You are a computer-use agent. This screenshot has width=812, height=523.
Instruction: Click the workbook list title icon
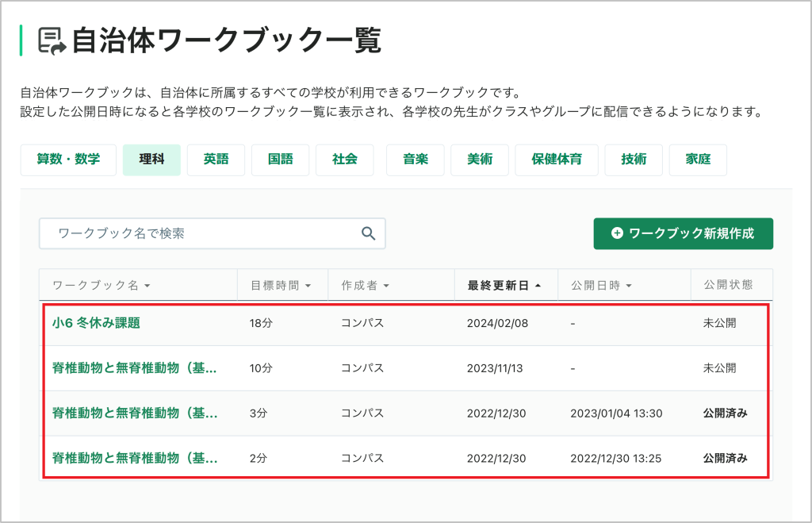pyautogui.click(x=52, y=41)
